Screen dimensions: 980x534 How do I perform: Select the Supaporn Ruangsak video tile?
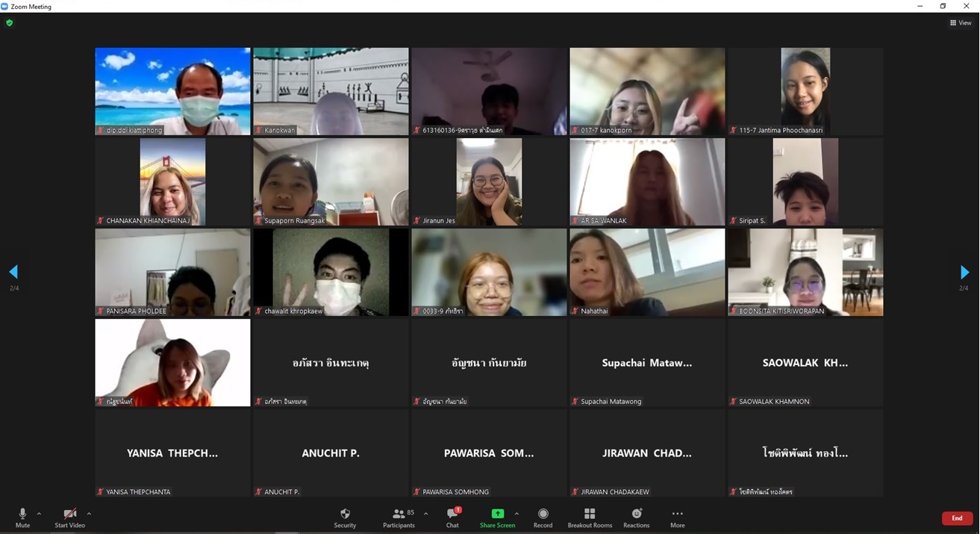click(x=331, y=181)
